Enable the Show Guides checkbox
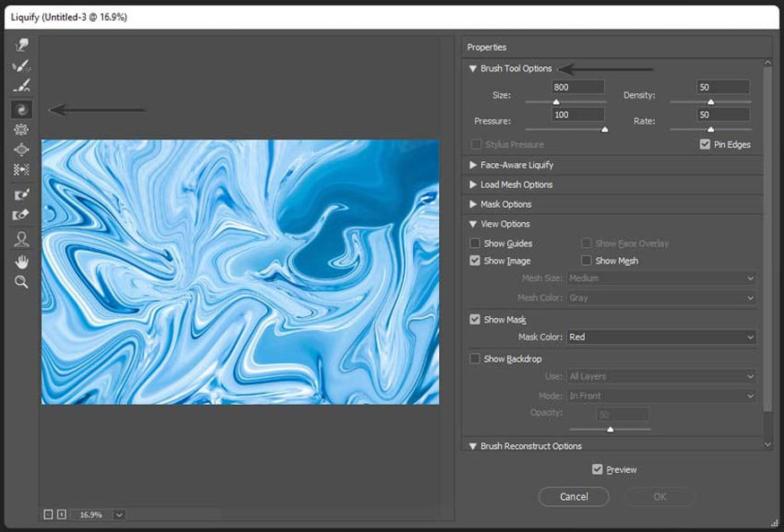 click(475, 244)
